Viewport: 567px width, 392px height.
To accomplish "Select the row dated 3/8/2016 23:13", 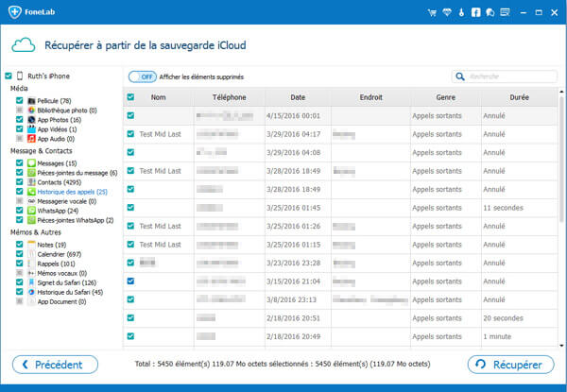I will coord(340,299).
